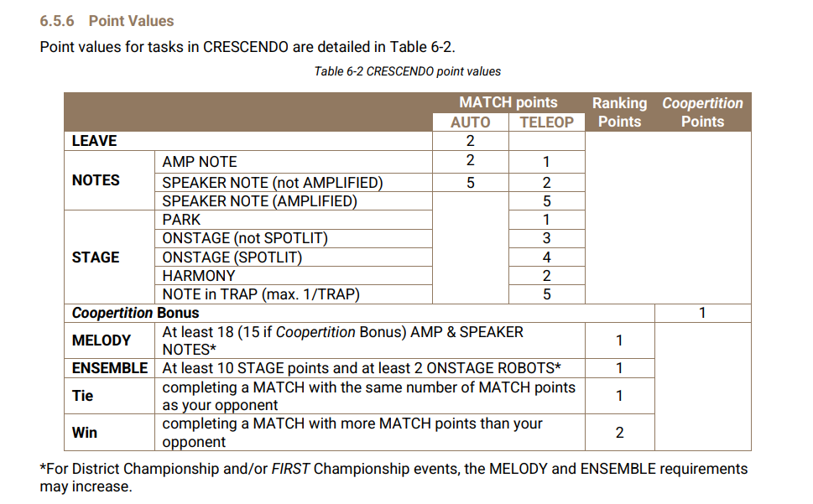The width and height of the screenshot is (813, 504).
Task: Click the Coopertition Points column header
Action: tap(702, 112)
